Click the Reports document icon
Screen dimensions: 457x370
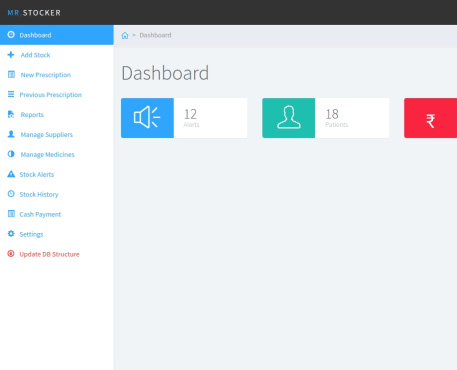point(11,114)
